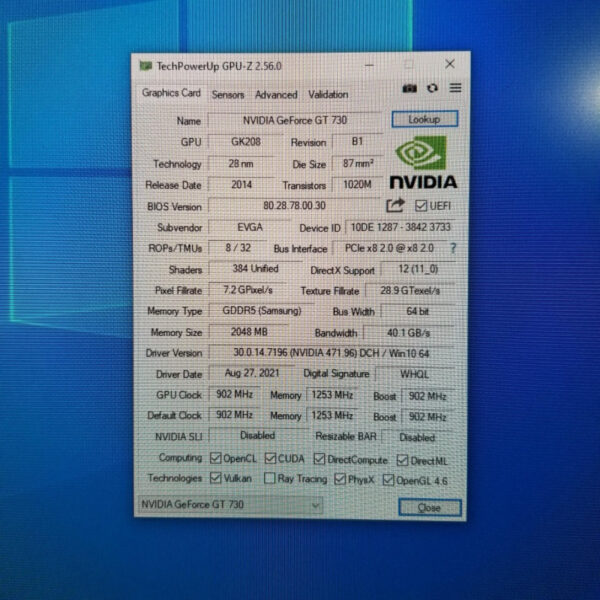Click the Bus Interface question mark
Viewport: 600px width, 600px height.
click(x=453, y=248)
